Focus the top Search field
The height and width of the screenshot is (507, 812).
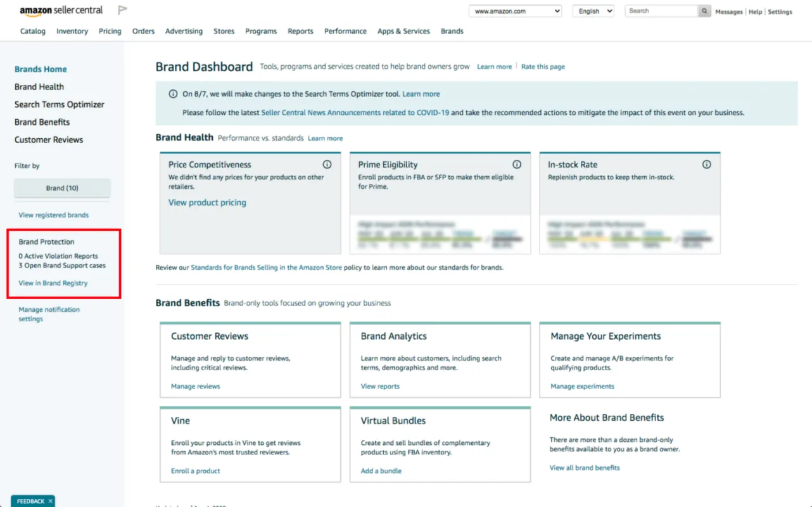point(661,11)
